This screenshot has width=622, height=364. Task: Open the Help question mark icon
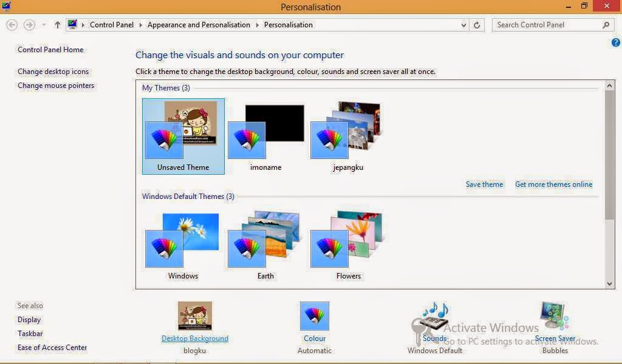[x=615, y=42]
